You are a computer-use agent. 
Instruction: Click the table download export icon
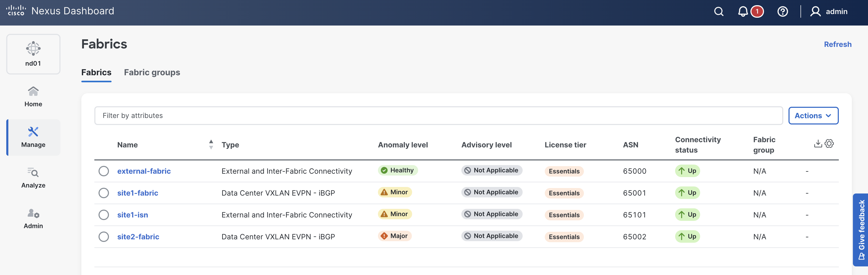(x=818, y=144)
